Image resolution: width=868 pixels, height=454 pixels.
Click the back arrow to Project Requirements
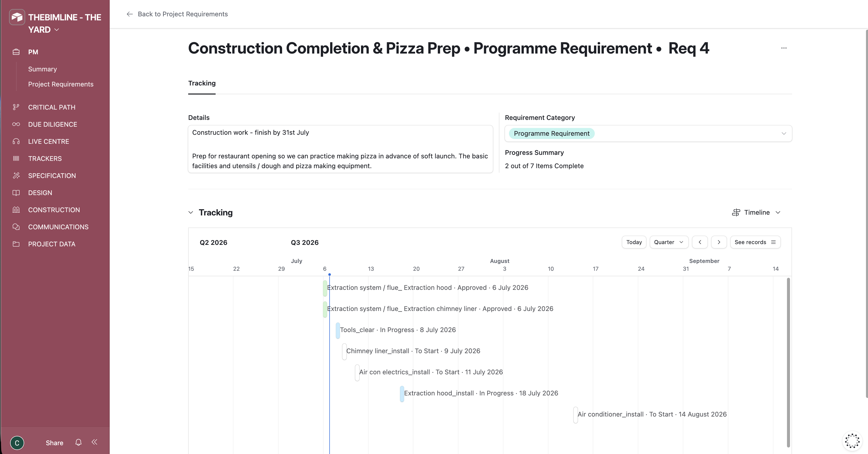click(130, 14)
